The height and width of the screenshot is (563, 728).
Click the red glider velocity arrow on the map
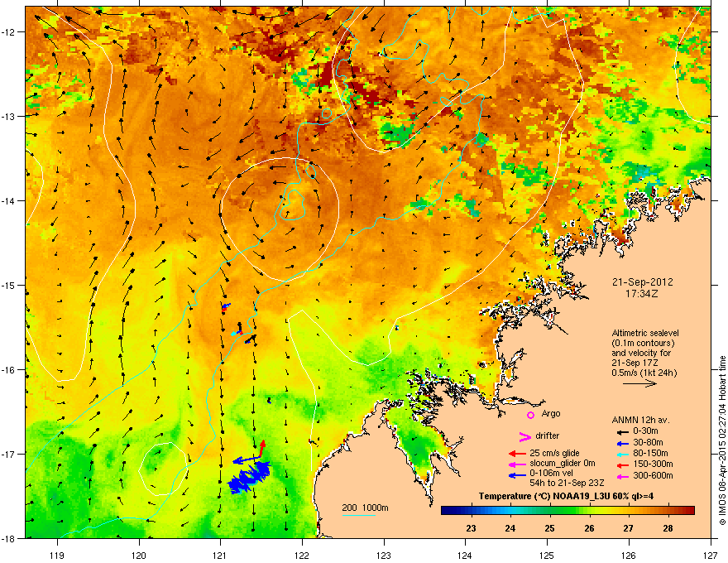[x=262, y=449]
